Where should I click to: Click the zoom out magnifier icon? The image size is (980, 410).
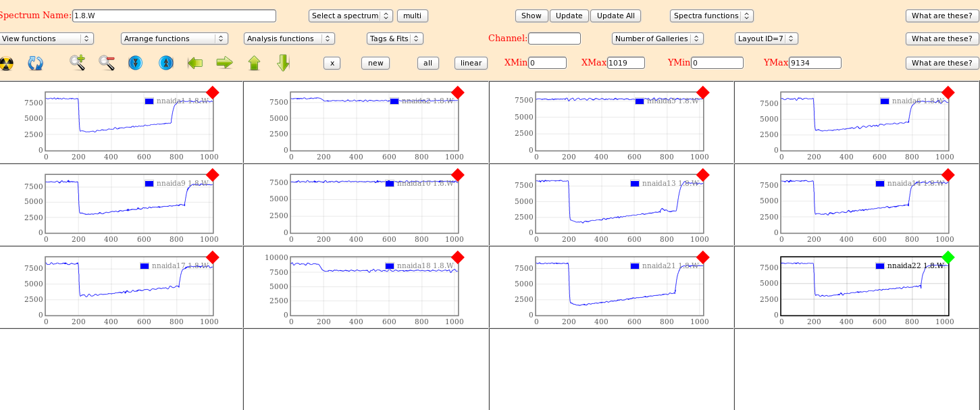coord(107,63)
